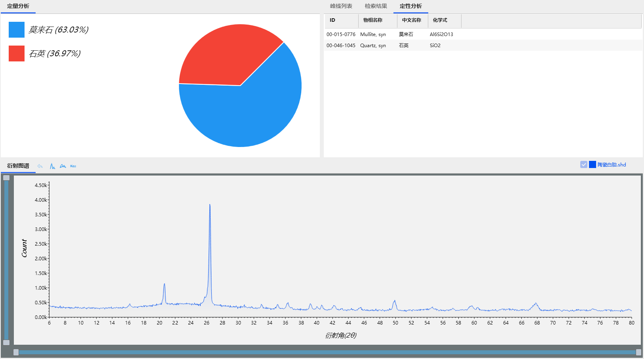
Task: Click the single-peak search icon
Action: pyautogui.click(x=52, y=166)
